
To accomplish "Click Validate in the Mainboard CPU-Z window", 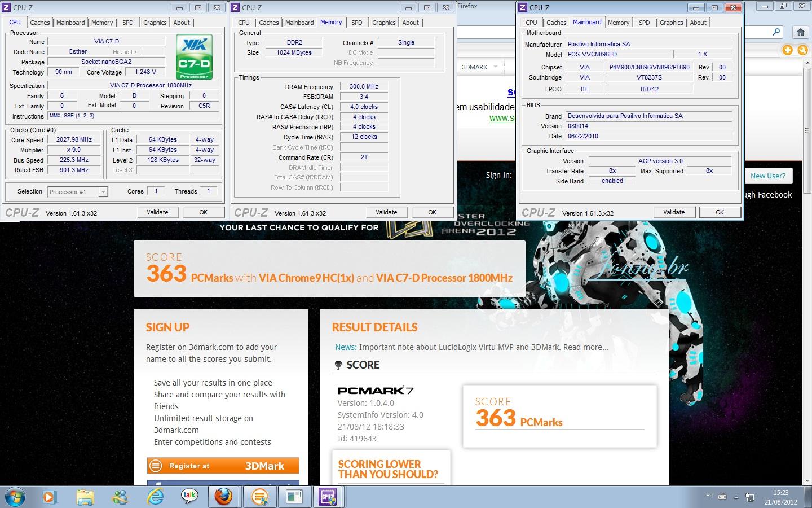I will pyautogui.click(x=674, y=212).
